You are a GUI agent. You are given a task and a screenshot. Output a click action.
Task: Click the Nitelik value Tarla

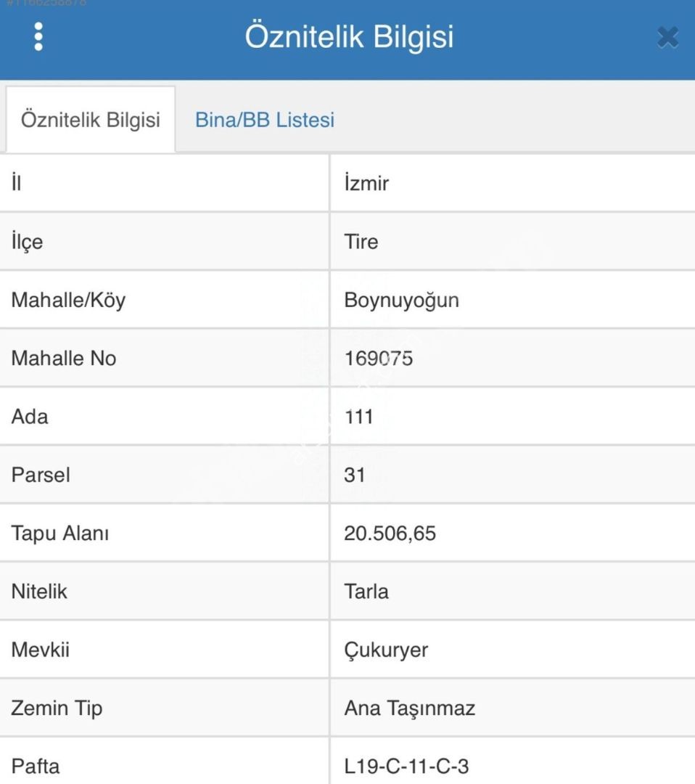[366, 592]
